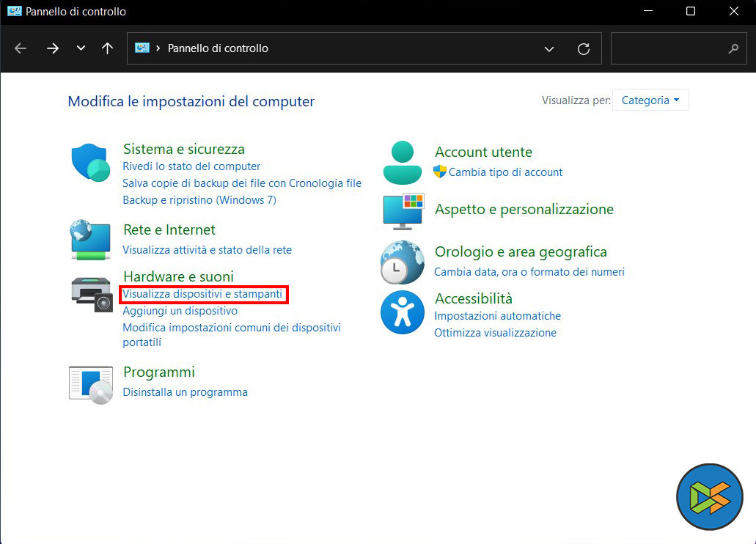
Task: Expand the address bar history dropdown
Action: click(548, 48)
